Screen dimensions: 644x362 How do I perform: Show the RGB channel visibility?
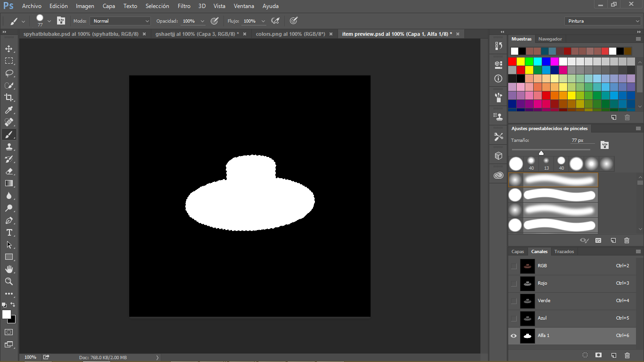513,266
